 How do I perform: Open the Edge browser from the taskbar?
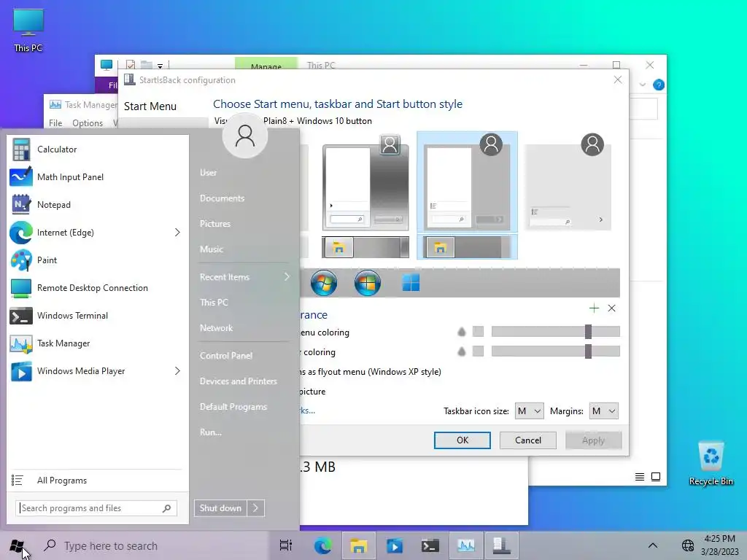(322, 545)
